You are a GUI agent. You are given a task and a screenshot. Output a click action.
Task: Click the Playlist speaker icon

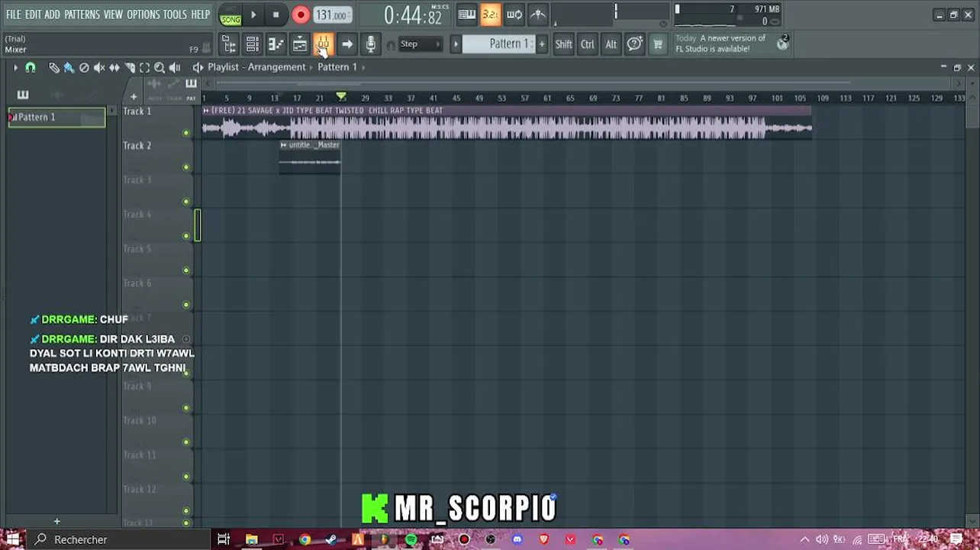pos(198,67)
